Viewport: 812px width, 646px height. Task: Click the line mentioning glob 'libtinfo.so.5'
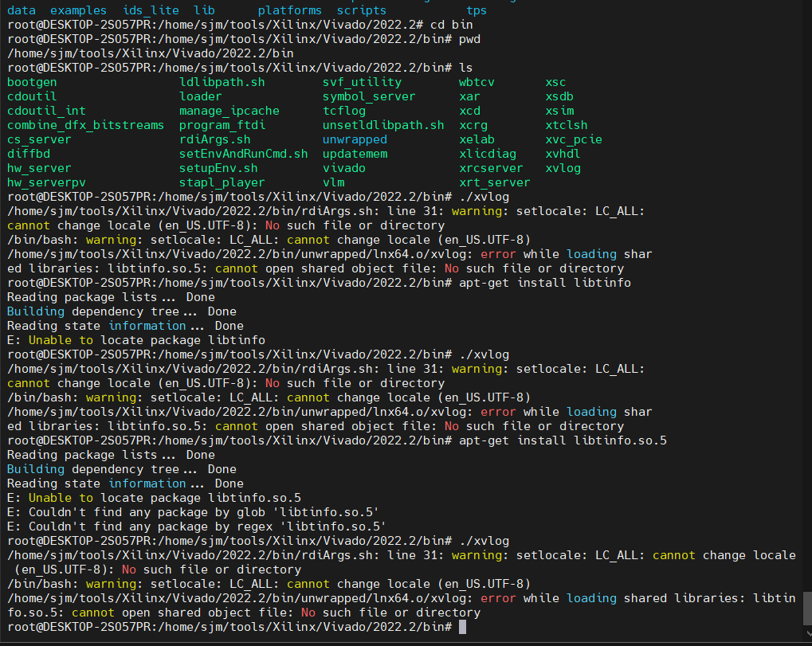coord(193,512)
